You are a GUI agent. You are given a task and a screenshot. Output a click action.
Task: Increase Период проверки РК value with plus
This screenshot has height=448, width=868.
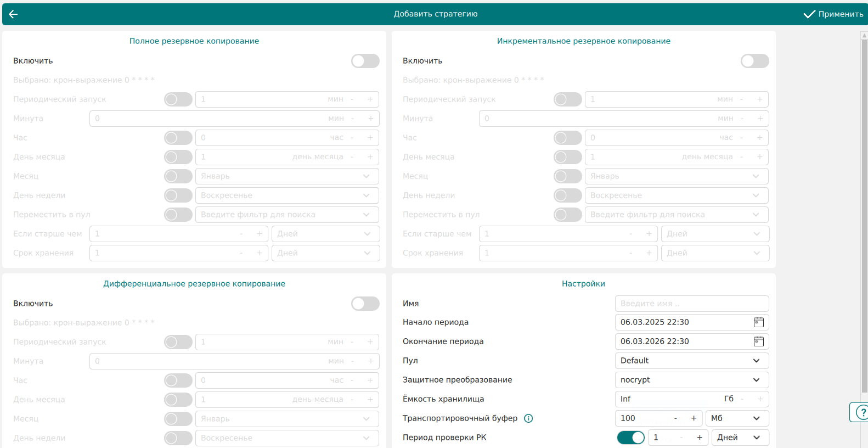point(699,438)
